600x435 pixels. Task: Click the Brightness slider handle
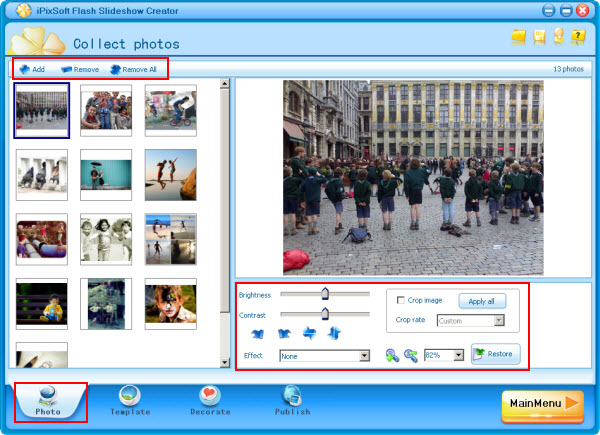point(324,293)
